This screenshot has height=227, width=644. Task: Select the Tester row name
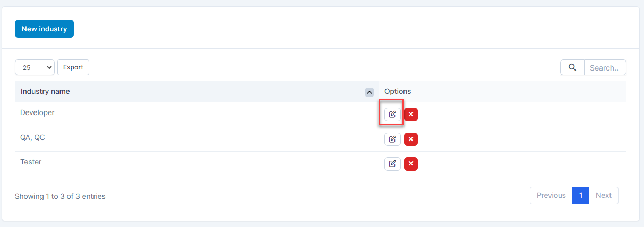pos(31,162)
